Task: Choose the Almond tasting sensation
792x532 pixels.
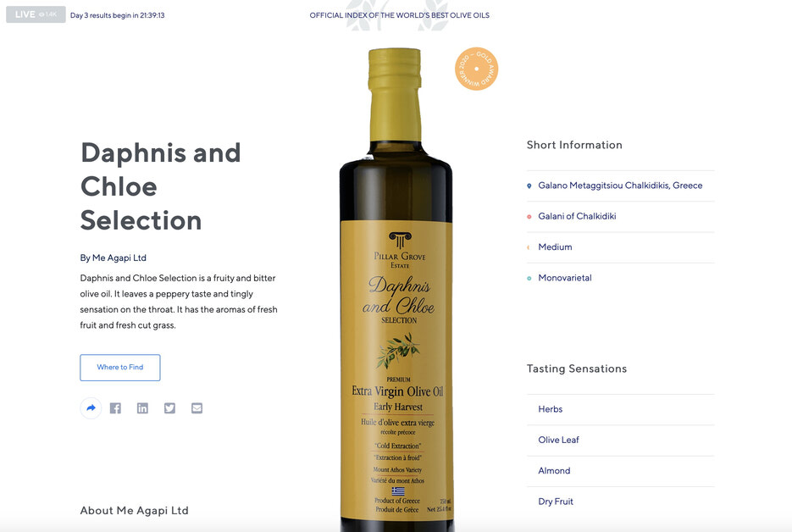Action: coord(554,471)
